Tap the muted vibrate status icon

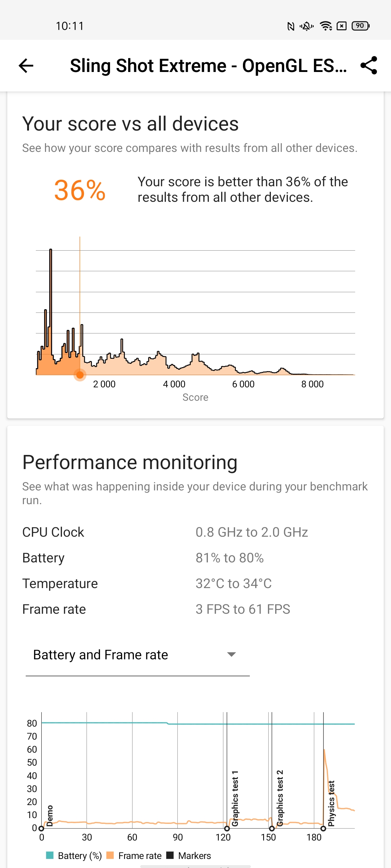coord(307,26)
